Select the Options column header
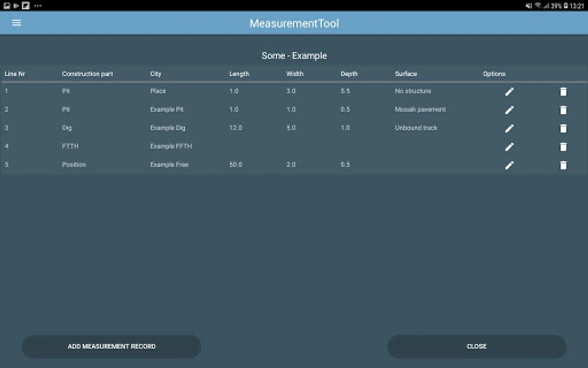Image resolution: width=588 pixels, height=368 pixels. (494, 74)
